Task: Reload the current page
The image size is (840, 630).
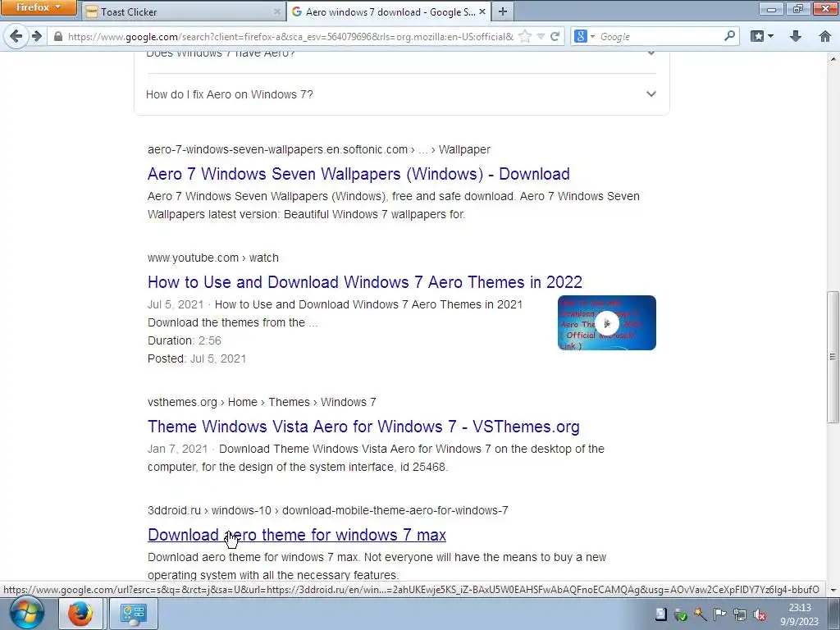Action: coord(555,36)
